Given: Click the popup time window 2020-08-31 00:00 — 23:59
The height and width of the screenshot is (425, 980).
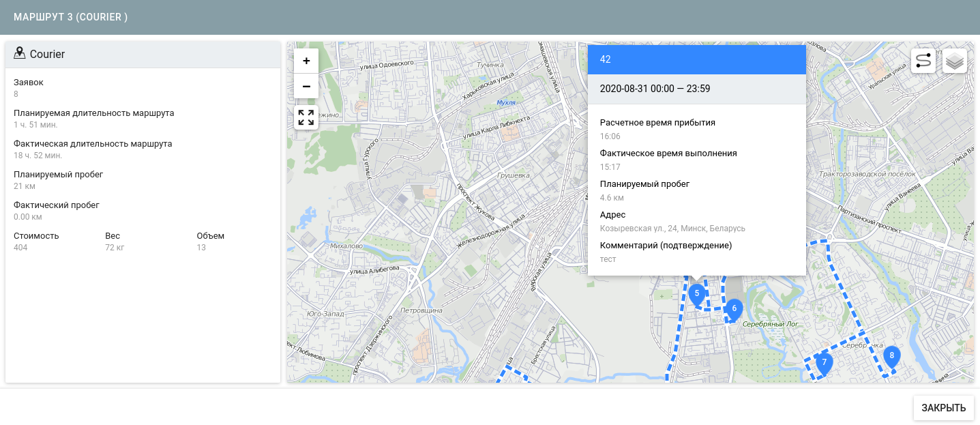Looking at the screenshot, I should pyautogui.click(x=655, y=89).
